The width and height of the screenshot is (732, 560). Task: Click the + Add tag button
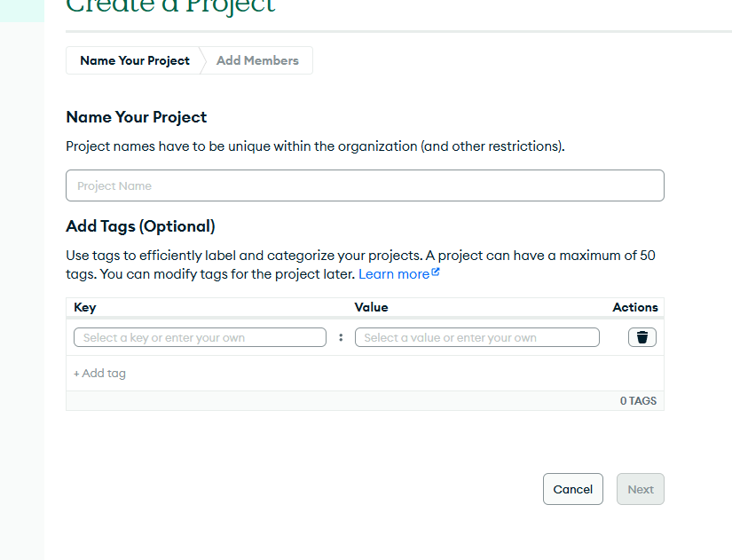99,374
